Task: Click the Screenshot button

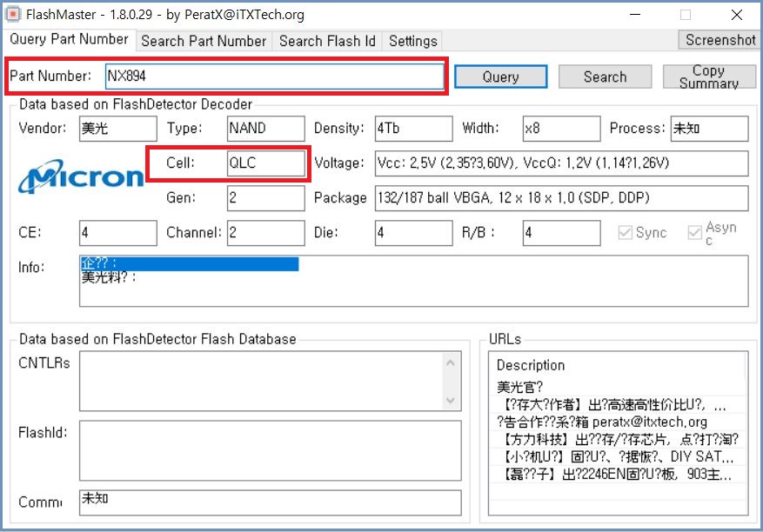Action: [x=719, y=40]
